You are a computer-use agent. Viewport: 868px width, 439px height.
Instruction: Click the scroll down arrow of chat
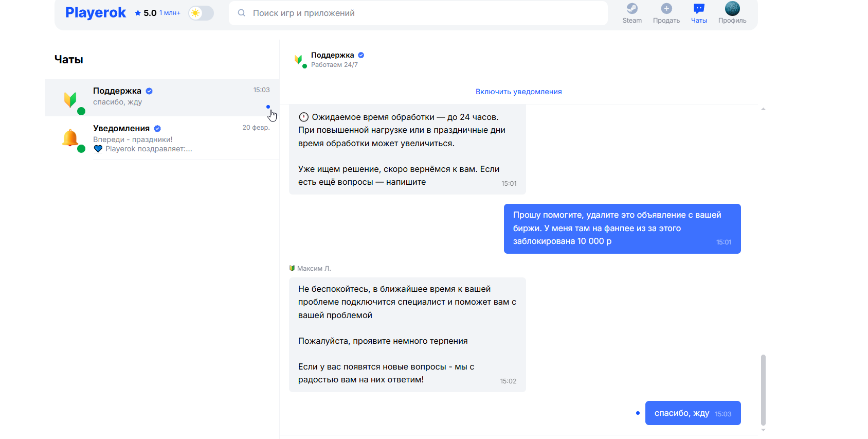pyautogui.click(x=763, y=430)
